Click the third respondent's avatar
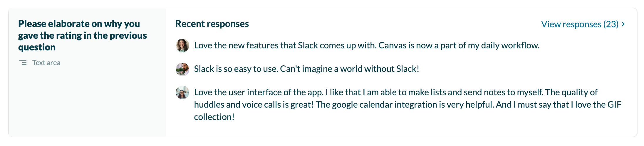This screenshot has height=146, width=644. point(182,92)
